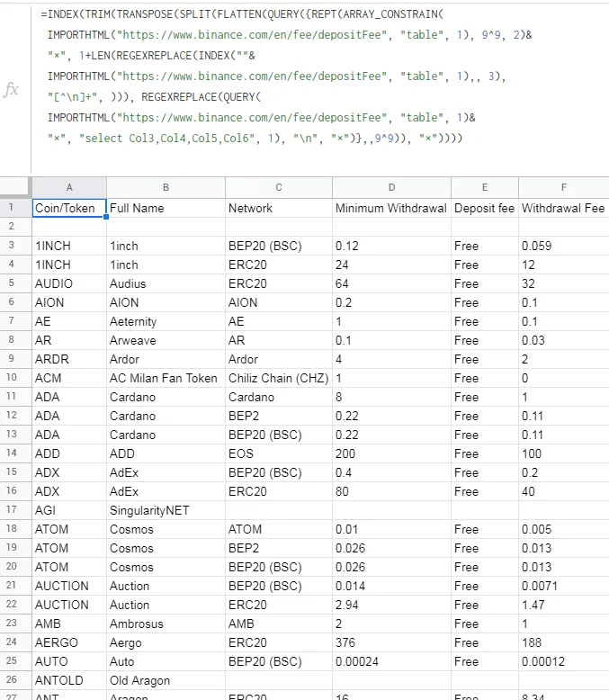Select column F header
Screen dimensions: 609x700
563,187
